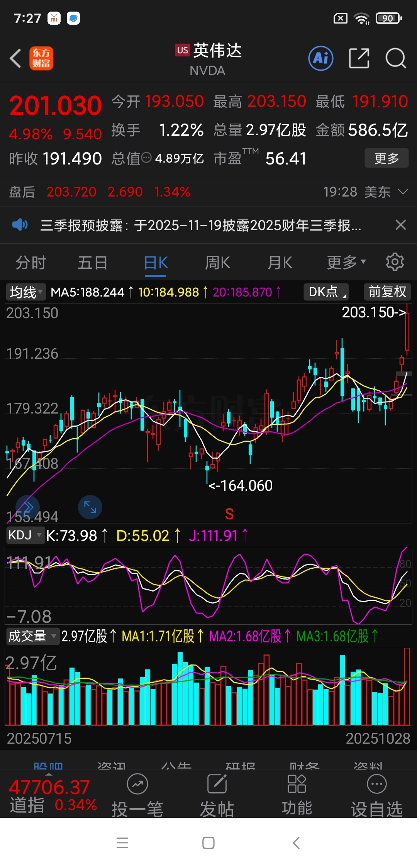Tap the Wi-Fi status icon

[x=362, y=18]
